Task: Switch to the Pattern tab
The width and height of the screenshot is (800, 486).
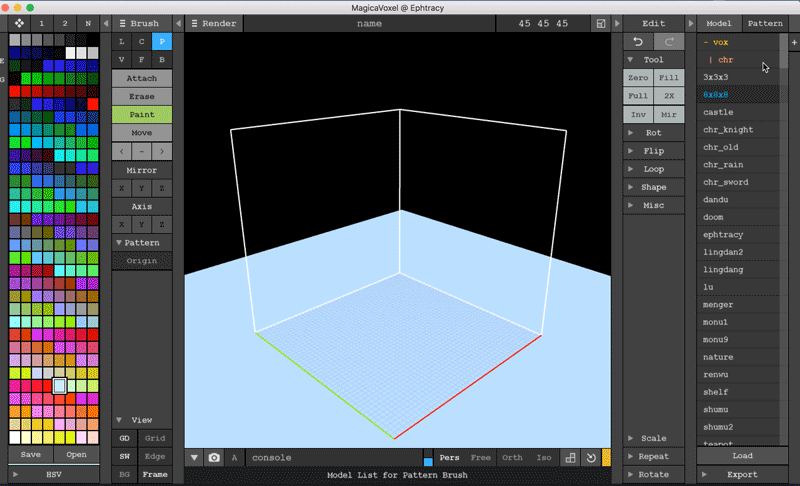Action: pyautogui.click(x=765, y=23)
